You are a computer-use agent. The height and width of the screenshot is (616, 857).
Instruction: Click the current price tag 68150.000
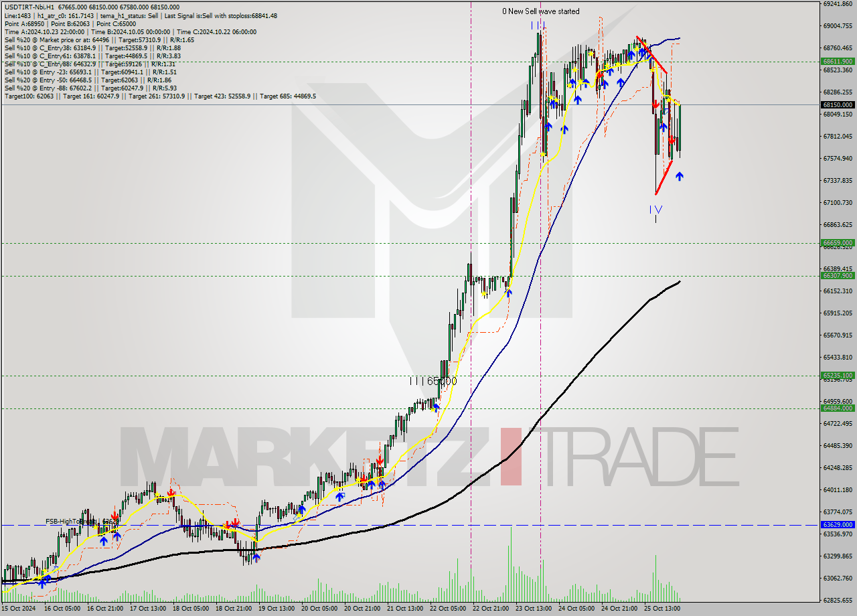(x=837, y=104)
